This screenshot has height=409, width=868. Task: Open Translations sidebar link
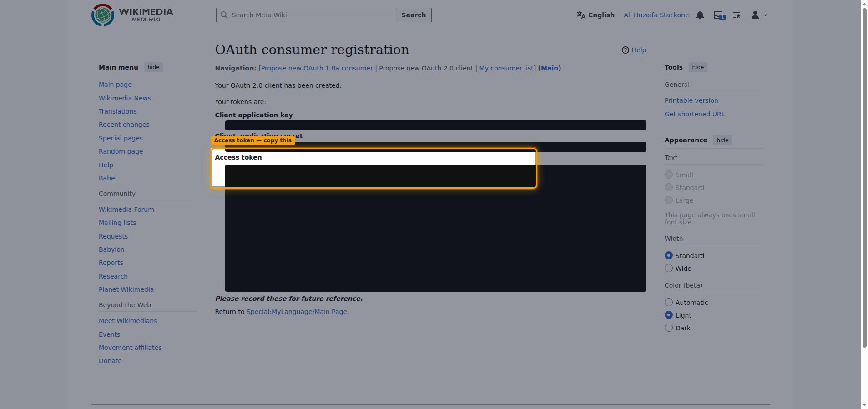[117, 111]
